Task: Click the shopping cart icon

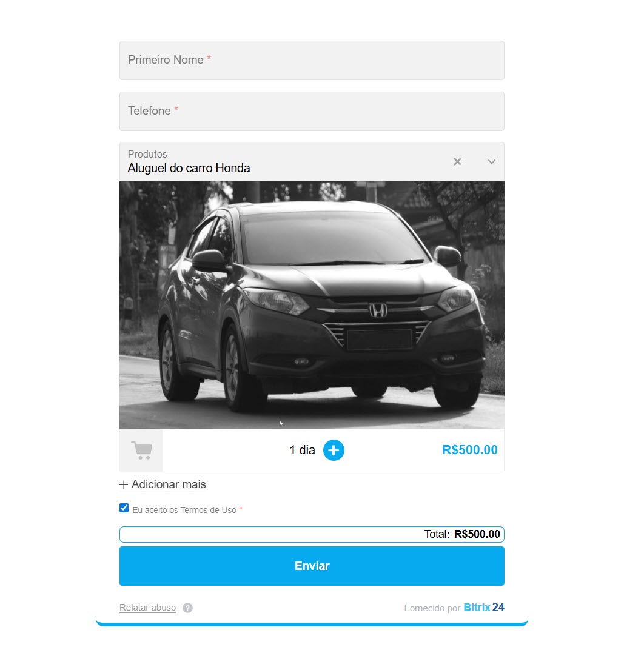Action: tap(141, 451)
